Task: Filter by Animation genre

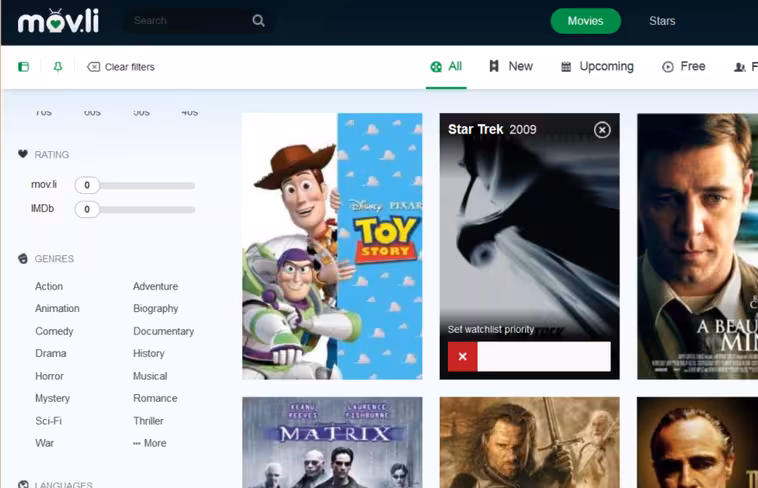Action: [x=57, y=309]
